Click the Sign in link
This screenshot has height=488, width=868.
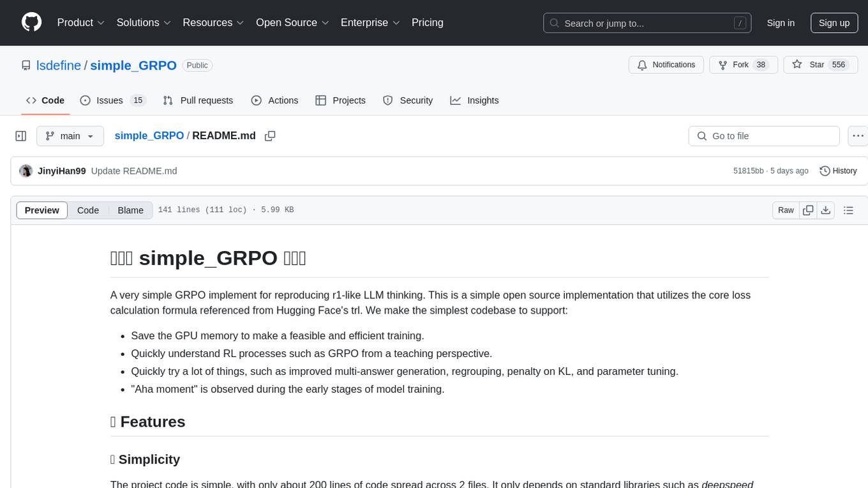[781, 23]
